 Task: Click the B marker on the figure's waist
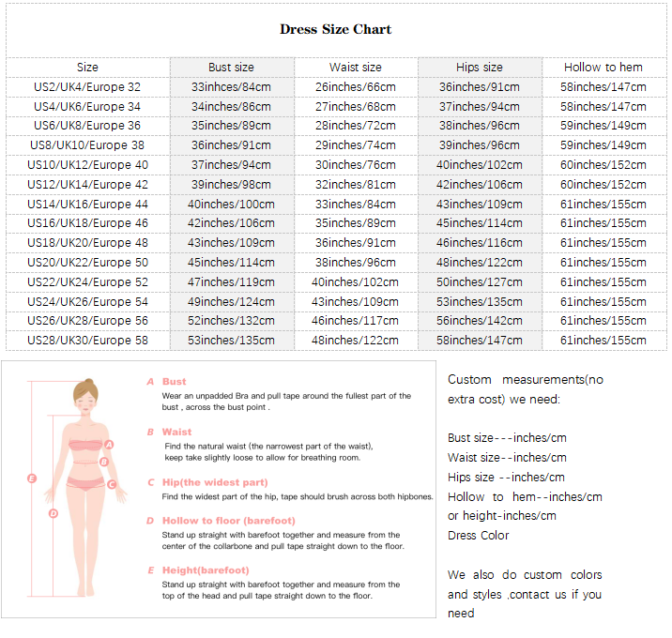(x=104, y=461)
